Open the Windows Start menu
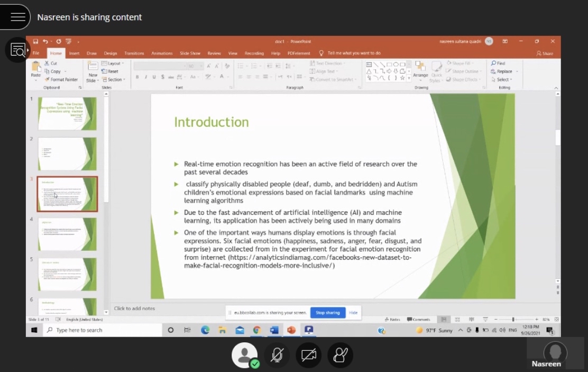Screen dimensions: 588x372 34,330
